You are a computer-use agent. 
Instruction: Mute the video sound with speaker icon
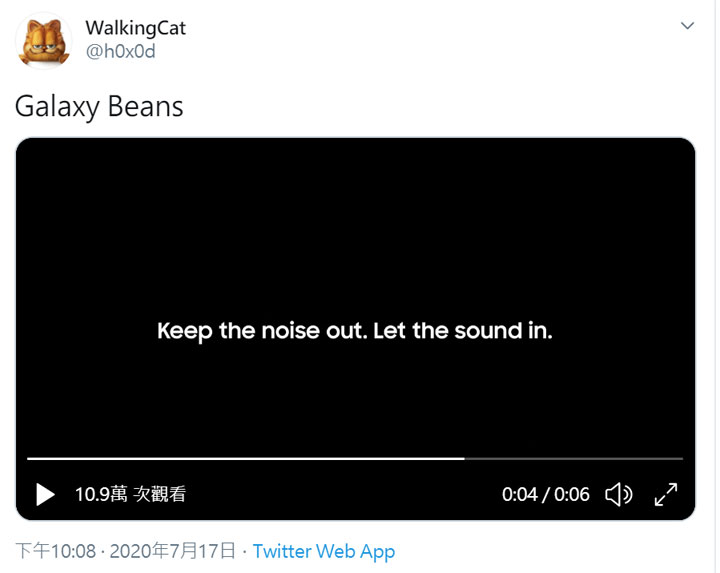(x=619, y=494)
